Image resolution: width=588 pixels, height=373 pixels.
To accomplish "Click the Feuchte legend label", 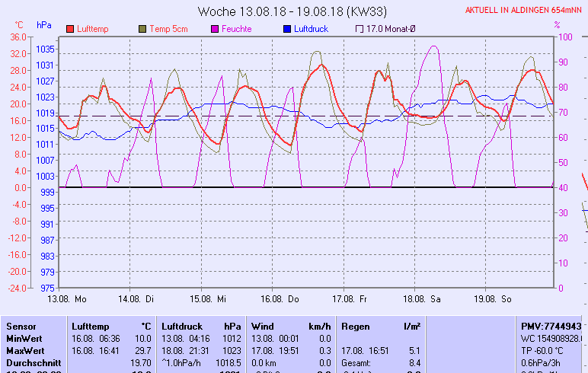I will coord(236,29).
